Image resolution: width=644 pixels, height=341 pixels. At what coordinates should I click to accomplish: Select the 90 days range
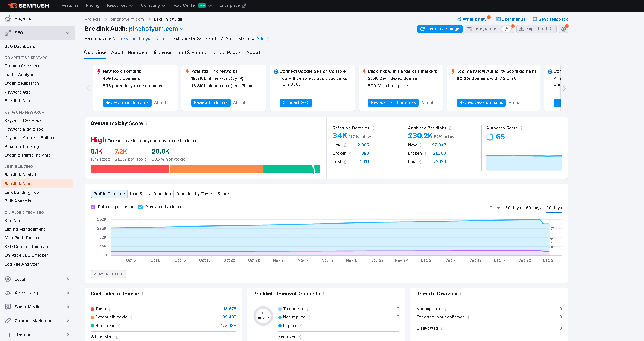[554, 208]
